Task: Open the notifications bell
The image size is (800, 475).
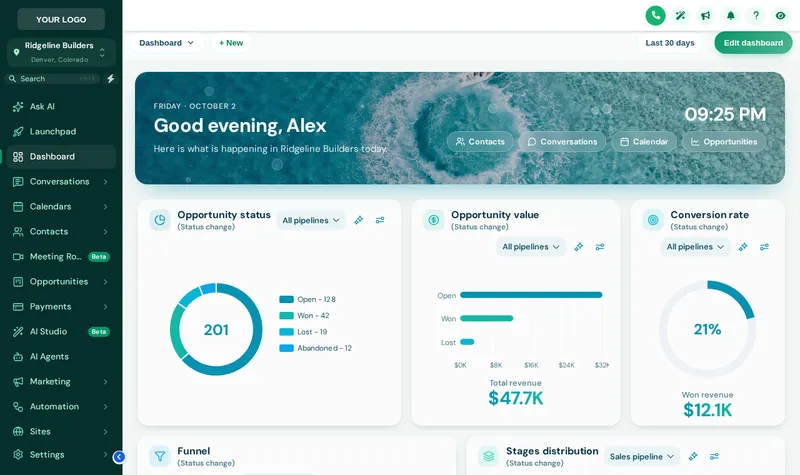Action: [x=731, y=16]
